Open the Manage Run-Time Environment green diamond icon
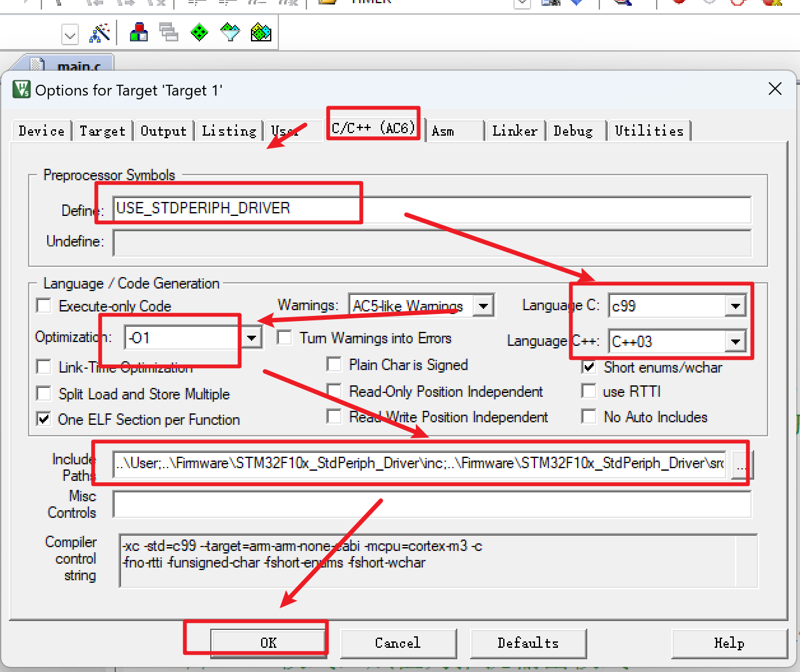 point(199,32)
